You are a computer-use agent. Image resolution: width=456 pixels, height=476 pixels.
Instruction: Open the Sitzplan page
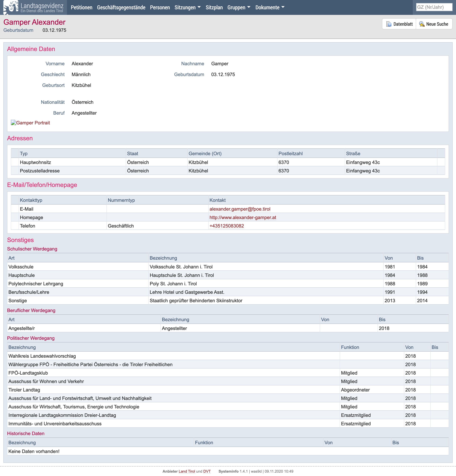point(214,7)
